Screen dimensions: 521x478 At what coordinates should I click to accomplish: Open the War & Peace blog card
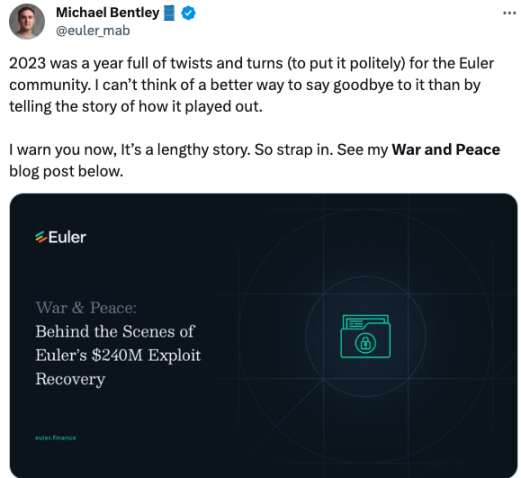coord(263,335)
